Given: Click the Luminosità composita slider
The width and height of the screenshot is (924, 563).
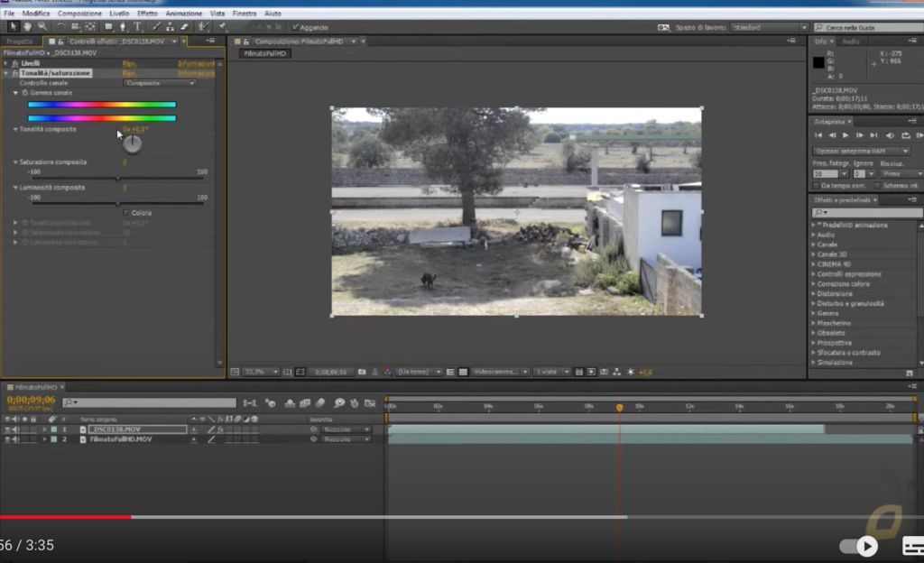Looking at the screenshot, I should (118, 204).
